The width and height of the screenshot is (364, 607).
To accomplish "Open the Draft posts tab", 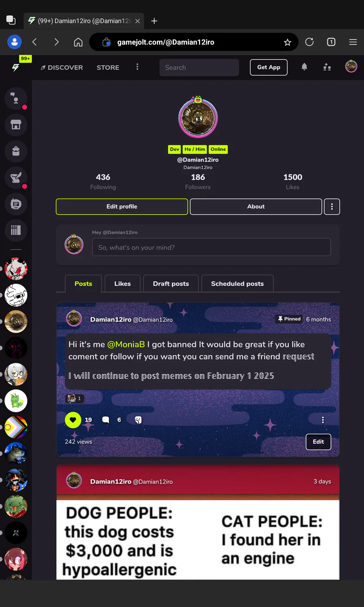I will (171, 284).
